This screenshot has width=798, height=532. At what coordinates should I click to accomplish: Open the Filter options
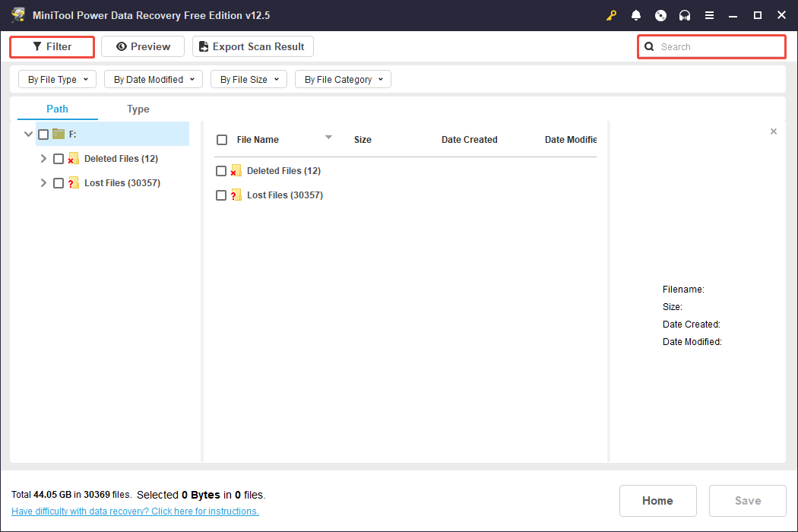52,46
